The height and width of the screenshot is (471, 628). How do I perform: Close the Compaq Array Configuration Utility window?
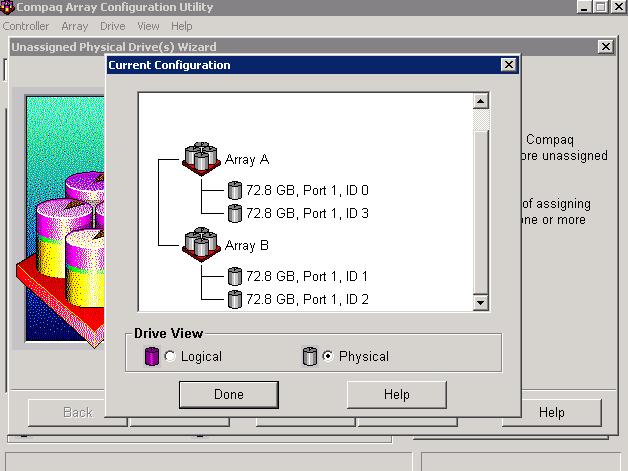(618, 7)
